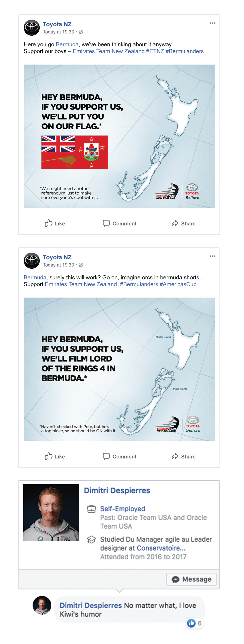
Task: Open the Conservatoire education link
Action: [x=161, y=548]
